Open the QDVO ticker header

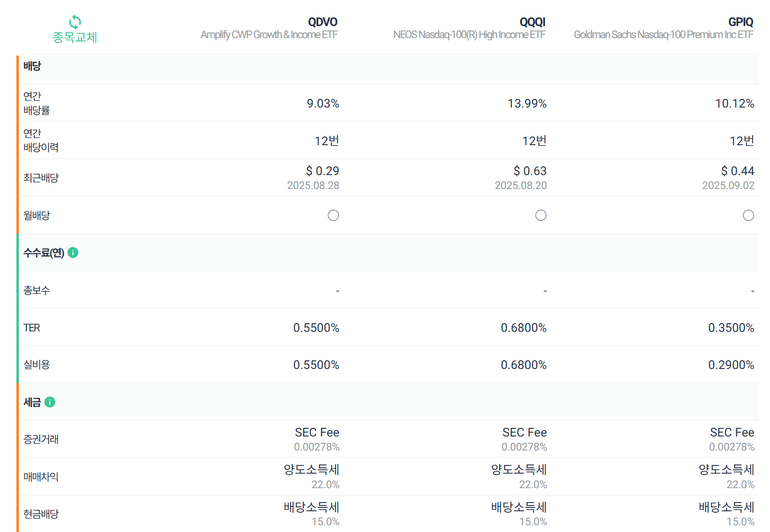point(322,22)
